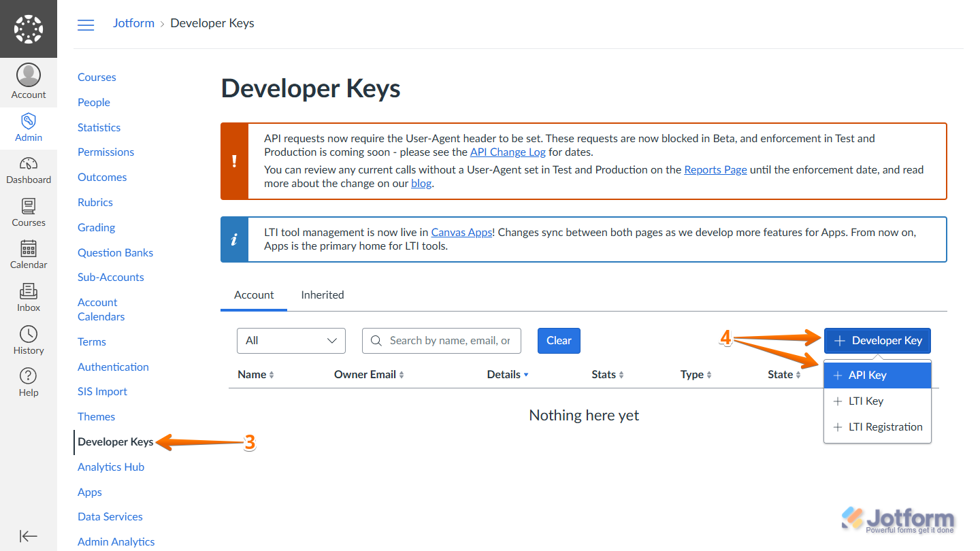
Task: Open Outcomes in the sidebar
Action: click(x=102, y=178)
